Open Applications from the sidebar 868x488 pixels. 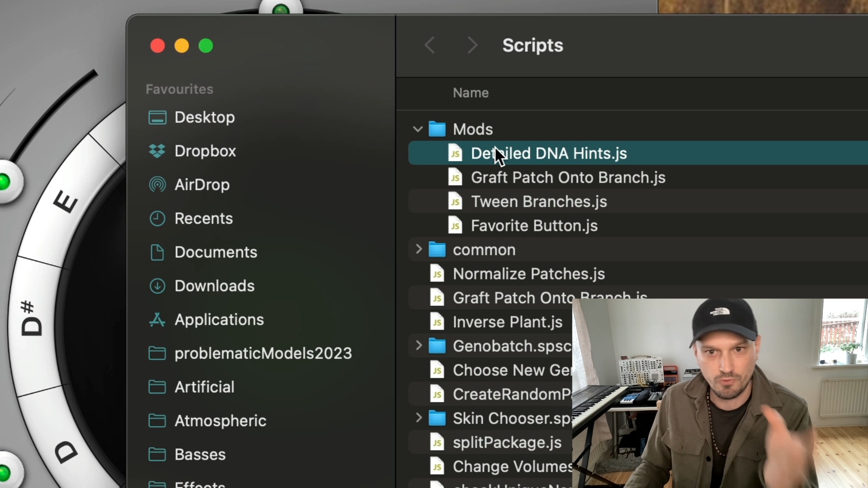[x=206, y=319]
